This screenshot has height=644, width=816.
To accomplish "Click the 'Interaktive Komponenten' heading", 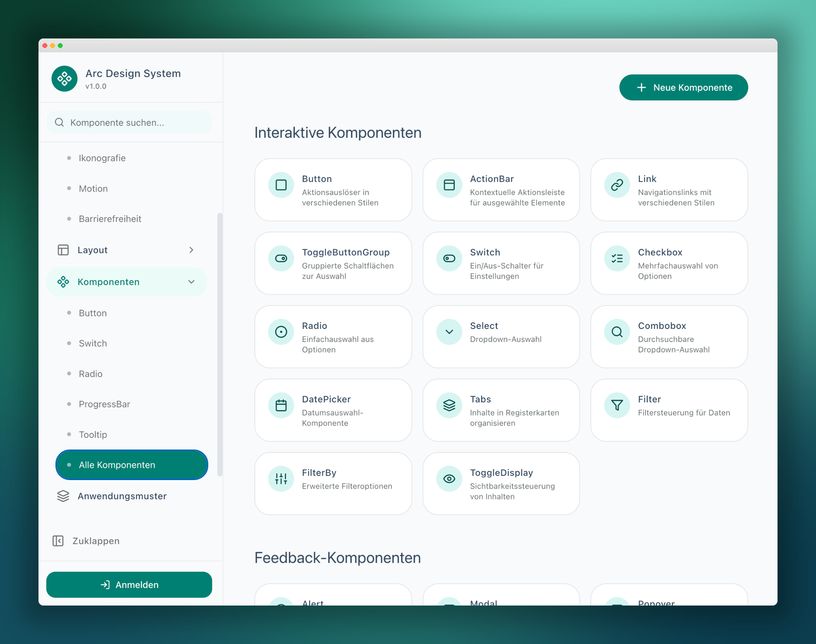I will [x=338, y=133].
